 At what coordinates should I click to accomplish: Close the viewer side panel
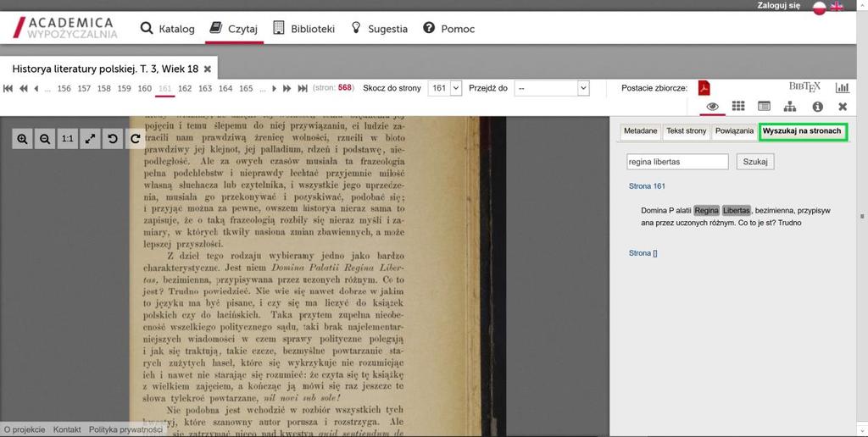tap(843, 106)
